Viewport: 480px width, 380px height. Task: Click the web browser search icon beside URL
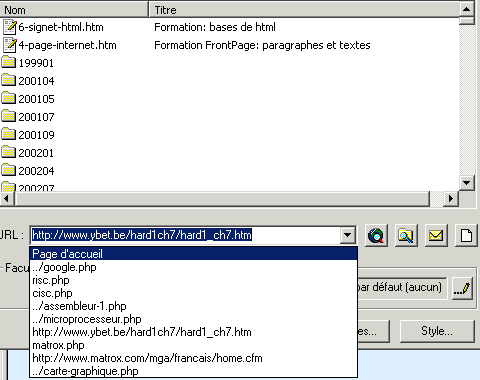coord(376,236)
